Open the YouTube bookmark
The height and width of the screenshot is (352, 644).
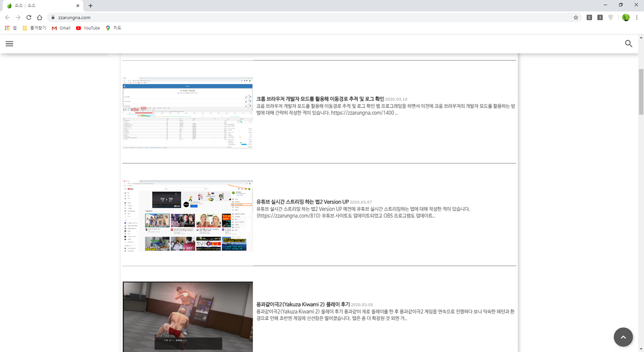(88, 28)
